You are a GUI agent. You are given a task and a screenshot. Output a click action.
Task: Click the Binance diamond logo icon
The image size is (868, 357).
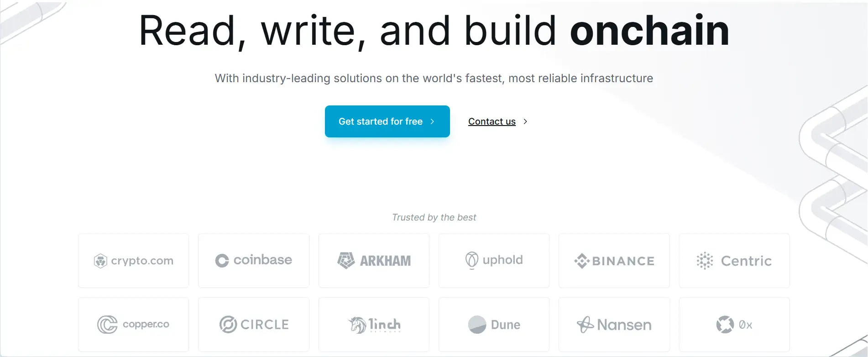[581, 261]
